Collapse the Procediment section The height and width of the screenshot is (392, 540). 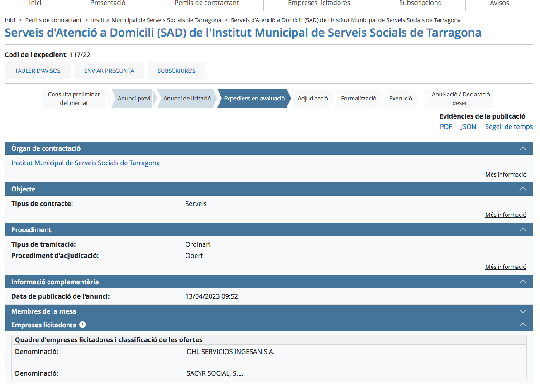click(523, 230)
